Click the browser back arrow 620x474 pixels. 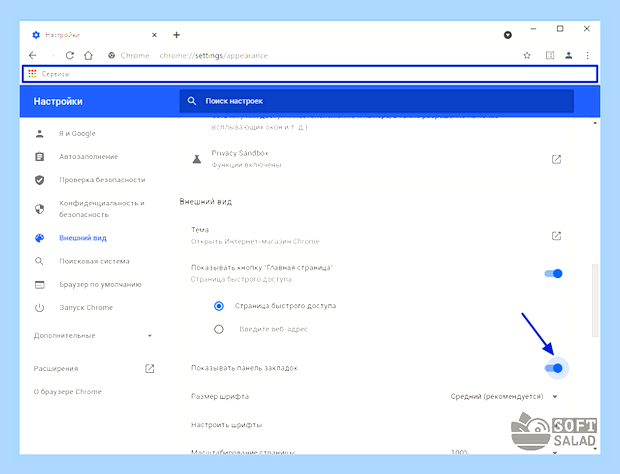point(33,55)
